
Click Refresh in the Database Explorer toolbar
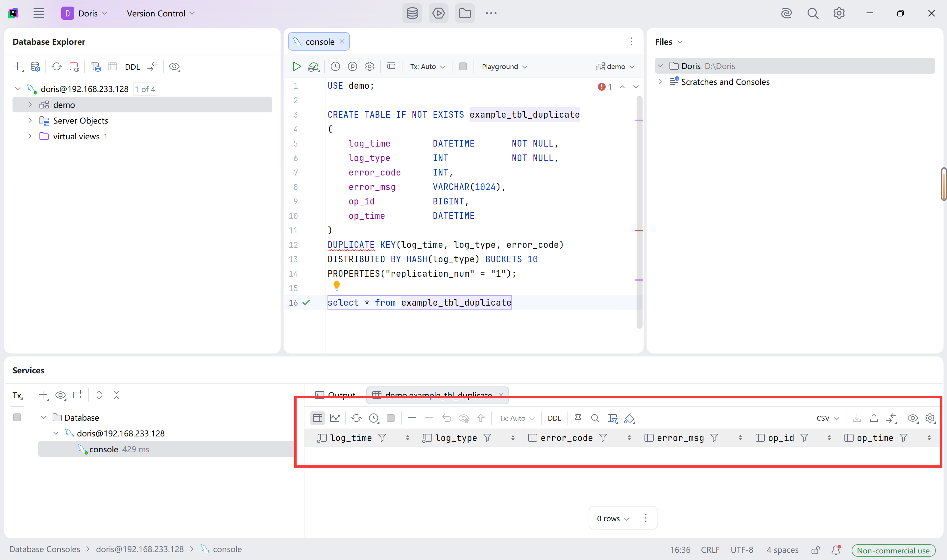(x=57, y=67)
